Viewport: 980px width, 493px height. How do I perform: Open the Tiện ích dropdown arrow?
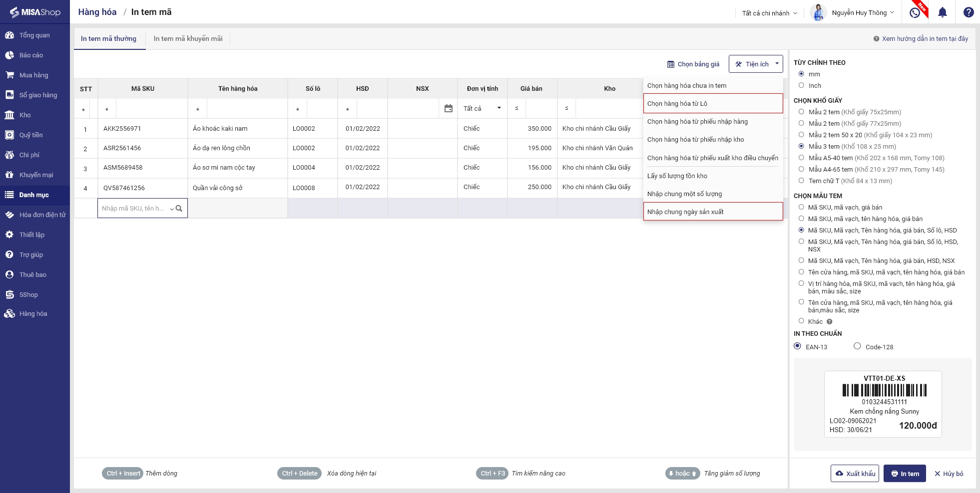[x=777, y=64]
